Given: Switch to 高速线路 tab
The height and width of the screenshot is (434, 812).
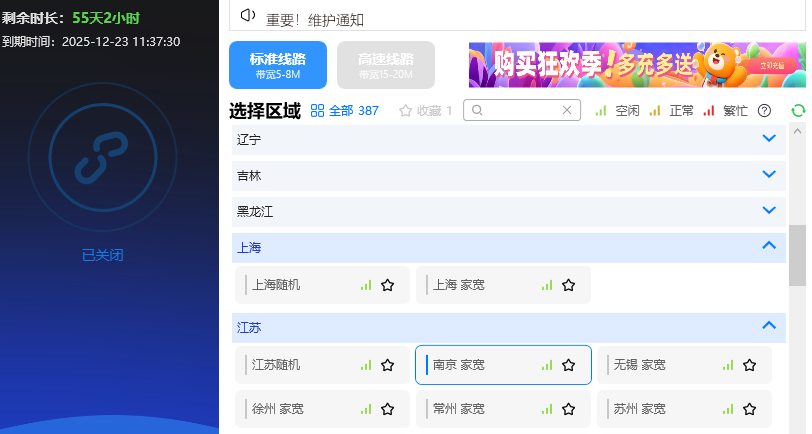Looking at the screenshot, I should (x=386, y=65).
